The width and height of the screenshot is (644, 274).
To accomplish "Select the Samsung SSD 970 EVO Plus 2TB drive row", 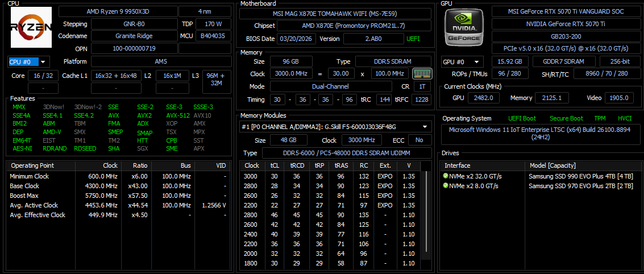I will tap(541, 186).
